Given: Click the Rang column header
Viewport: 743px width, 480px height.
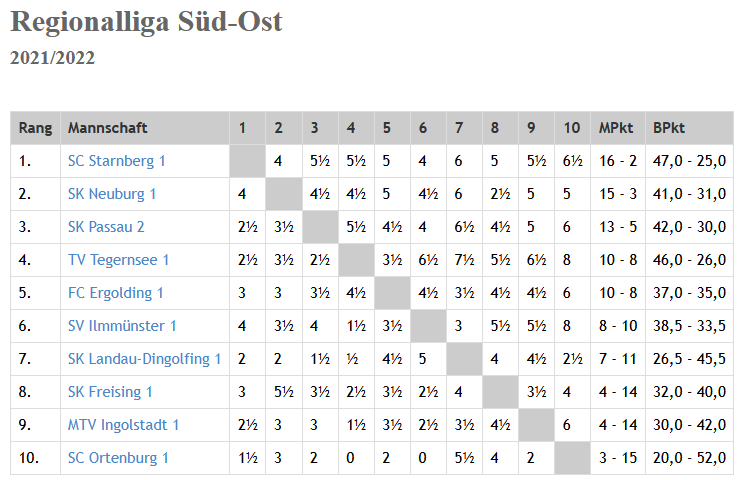Looking at the screenshot, I should click(x=36, y=128).
